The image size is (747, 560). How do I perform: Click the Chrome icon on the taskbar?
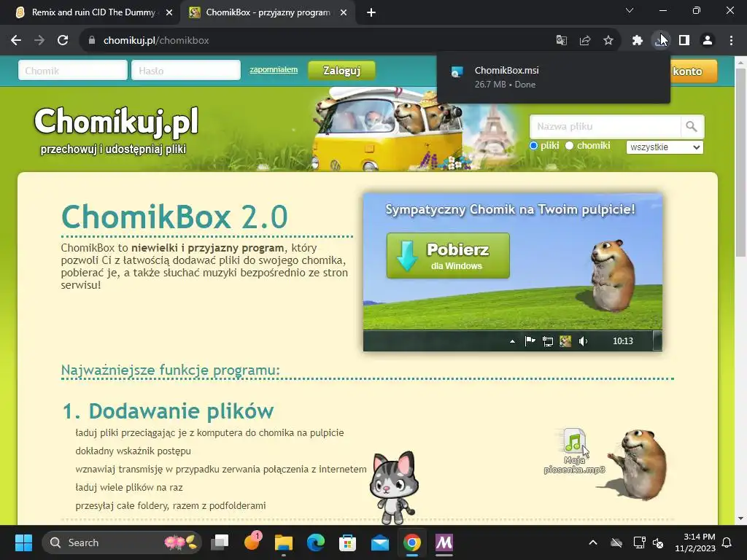(x=411, y=542)
